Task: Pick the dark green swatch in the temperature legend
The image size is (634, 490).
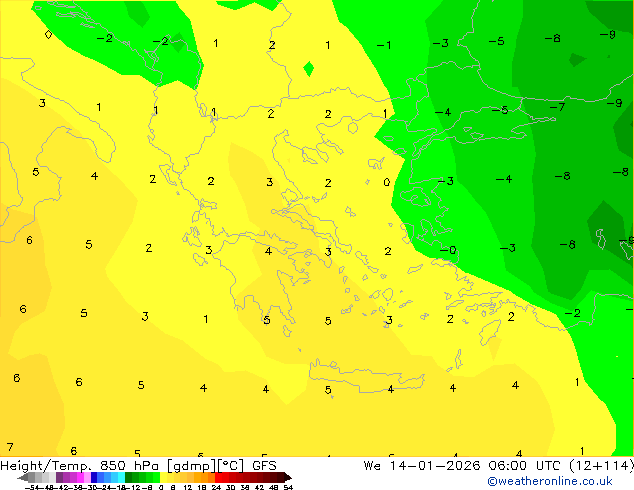Action: click(129, 477)
